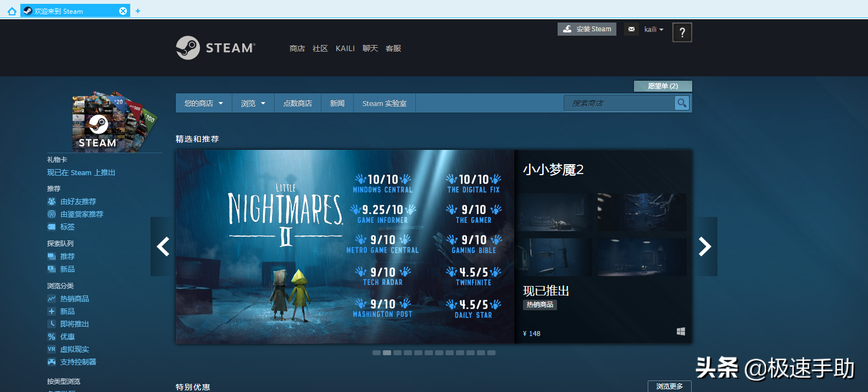Image resolution: width=868 pixels, height=392 pixels.
Task: Click the gamepad icon beside 支持控制器
Action: tap(52, 362)
